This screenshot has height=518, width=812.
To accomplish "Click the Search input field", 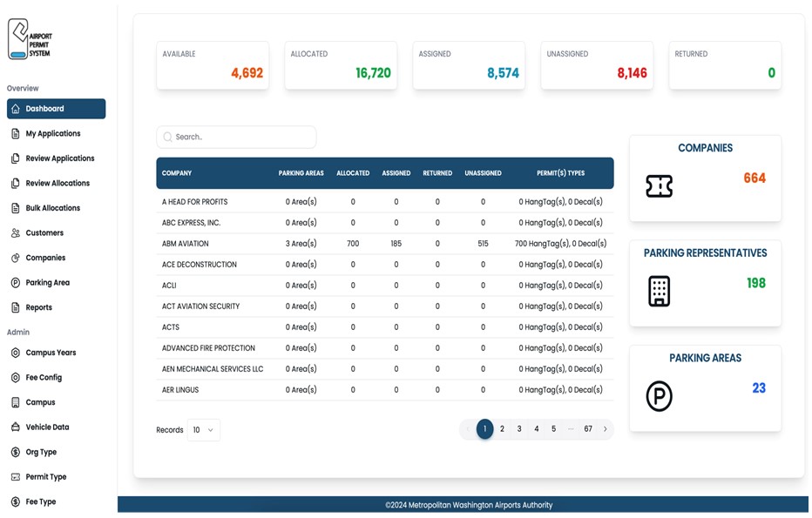I will [x=236, y=138].
